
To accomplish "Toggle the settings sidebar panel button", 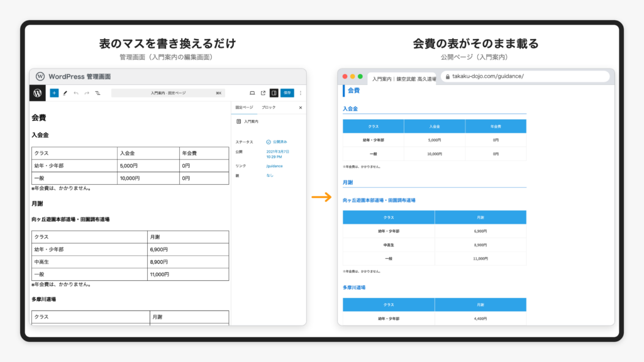I will point(274,93).
